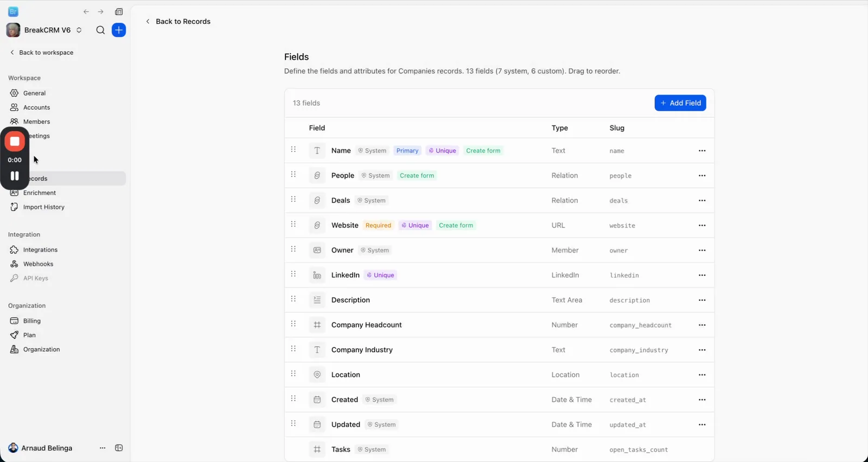Image resolution: width=868 pixels, height=462 pixels.
Task: Click the drag handle of People field
Action: click(x=293, y=175)
